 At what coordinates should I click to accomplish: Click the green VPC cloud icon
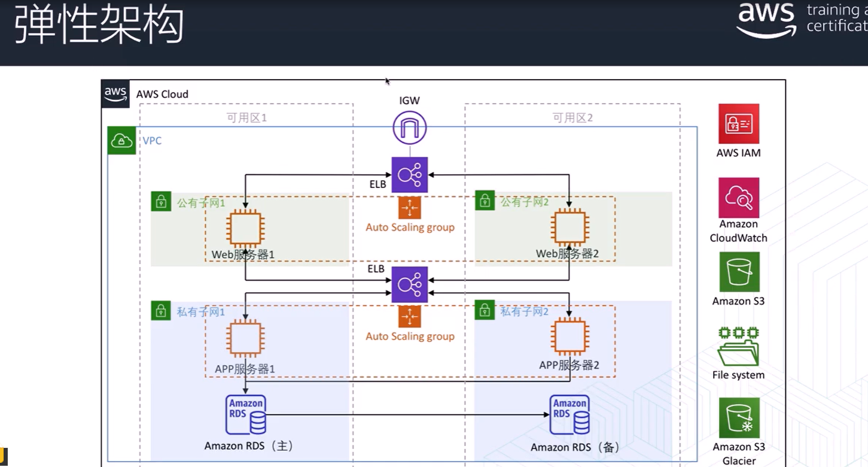121,141
